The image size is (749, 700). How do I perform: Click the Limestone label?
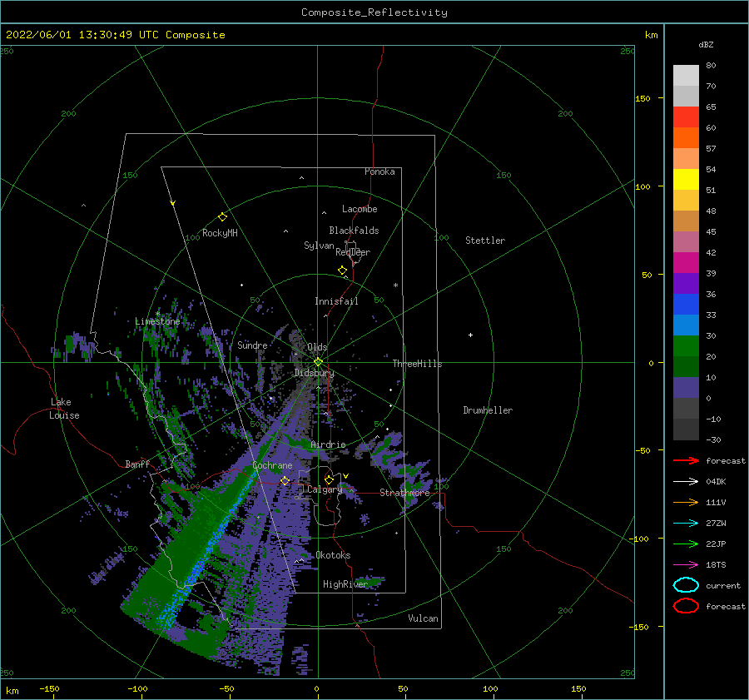click(x=157, y=321)
